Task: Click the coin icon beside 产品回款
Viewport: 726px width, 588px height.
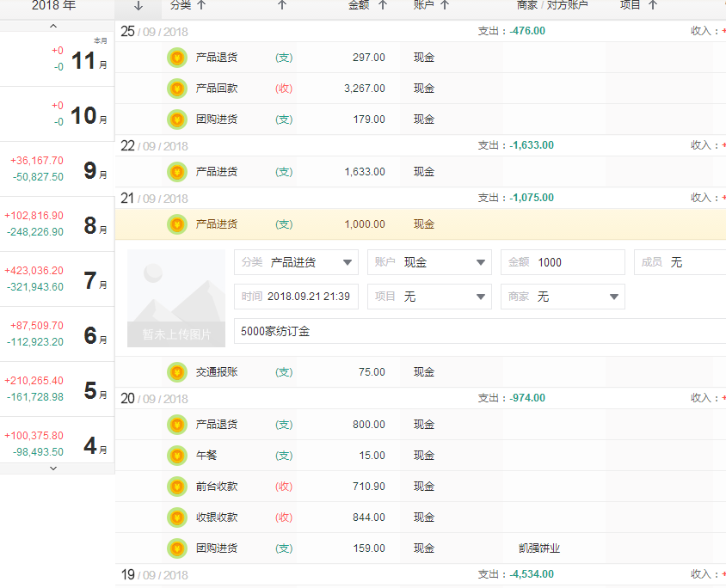Action: pos(177,89)
